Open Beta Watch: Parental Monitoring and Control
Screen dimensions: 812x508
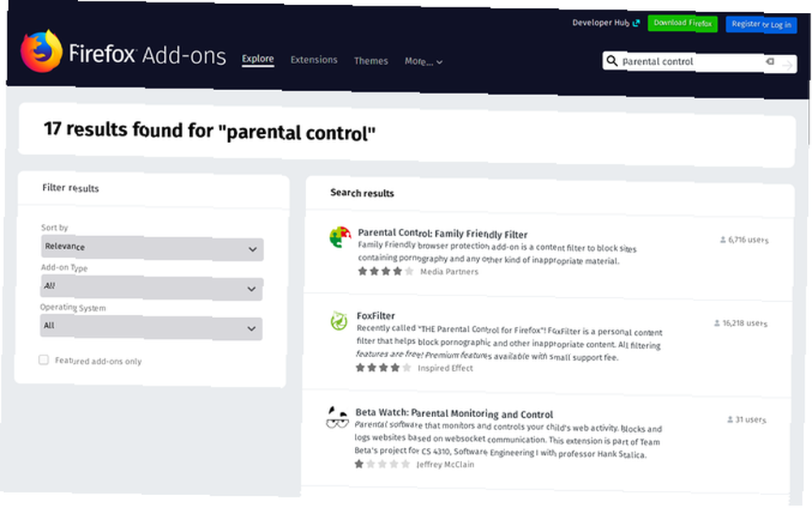pyautogui.click(x=454, y=413)
